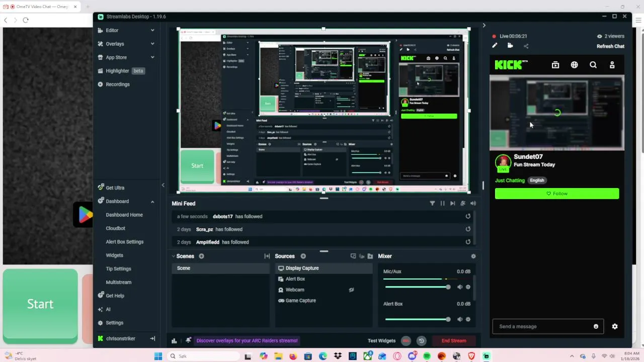644x362 pixels.
Task: Open Dashboard Home
Action: pyautogui.click(x=124, y=215)
